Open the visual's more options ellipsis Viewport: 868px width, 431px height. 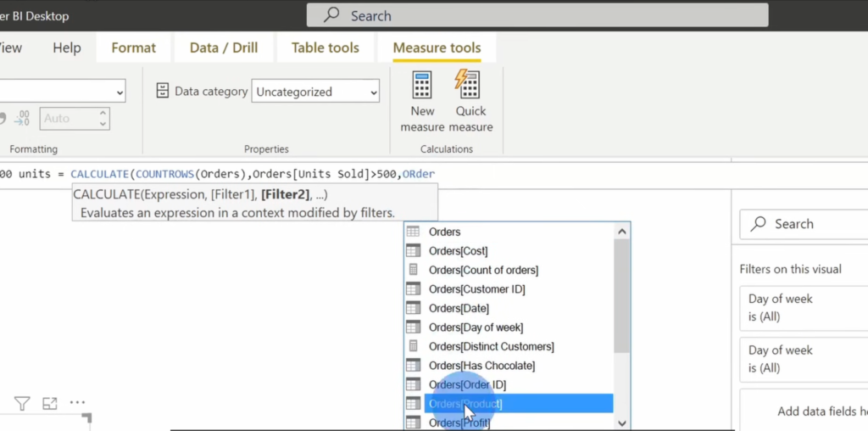tap(77, 403)
